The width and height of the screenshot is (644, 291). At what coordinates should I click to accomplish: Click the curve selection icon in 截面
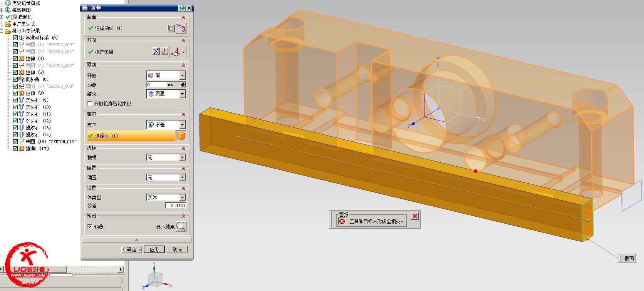(181, 28)
